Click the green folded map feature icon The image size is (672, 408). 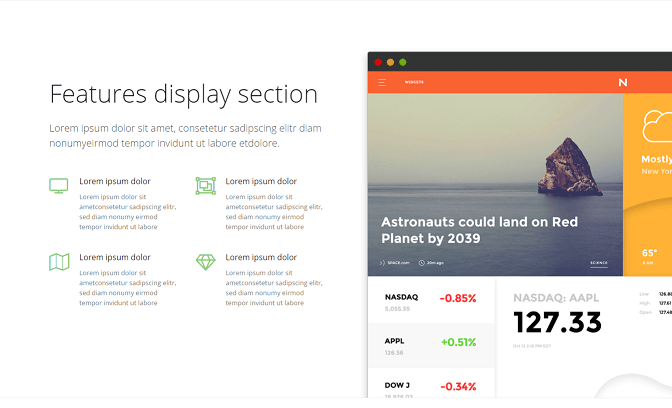pyautogui.click(x=59, y=262)
